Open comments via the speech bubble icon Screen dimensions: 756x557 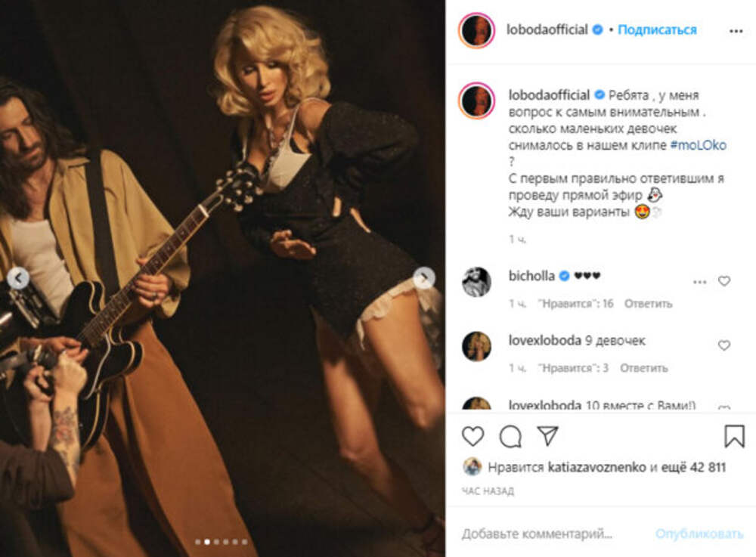pyautogui.click(x=510, y=436)
